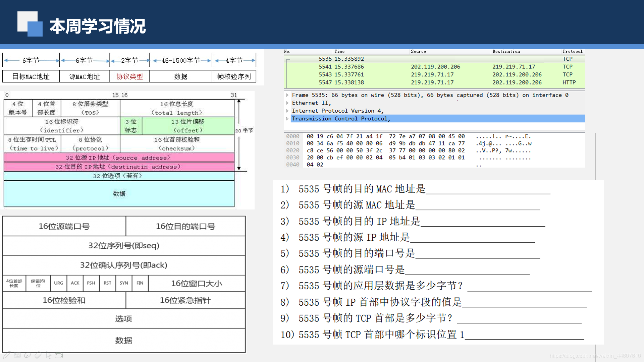Click the SYN flag cell
644x362 pixels.
click(x=124, y=283)
